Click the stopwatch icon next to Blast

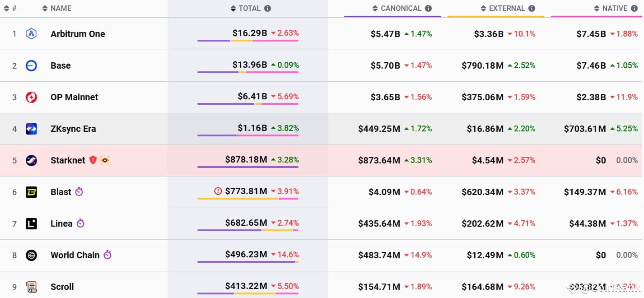point(79,191)
